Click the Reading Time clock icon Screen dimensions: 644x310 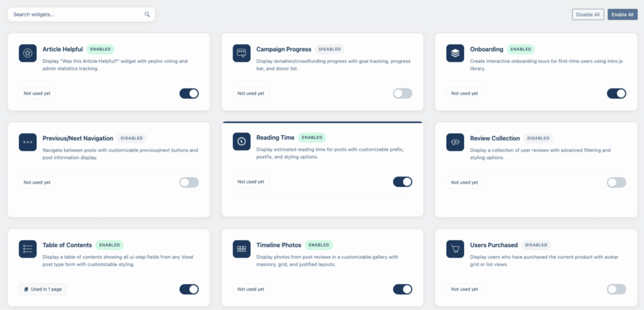point(241,141)
